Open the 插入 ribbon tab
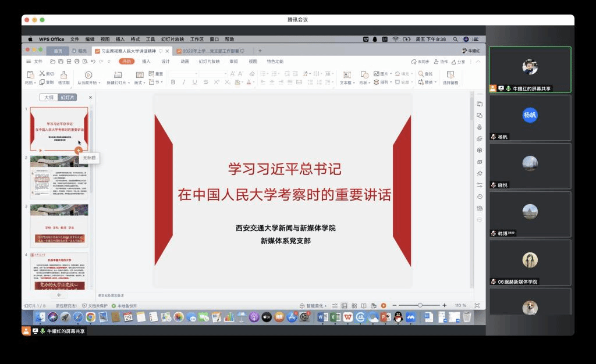596x364 pixels. [146, 61]
